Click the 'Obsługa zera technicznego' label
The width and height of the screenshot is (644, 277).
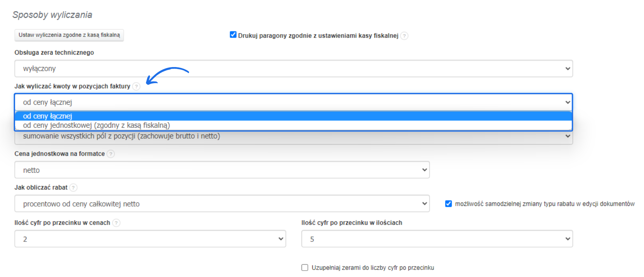coord(54,53)
